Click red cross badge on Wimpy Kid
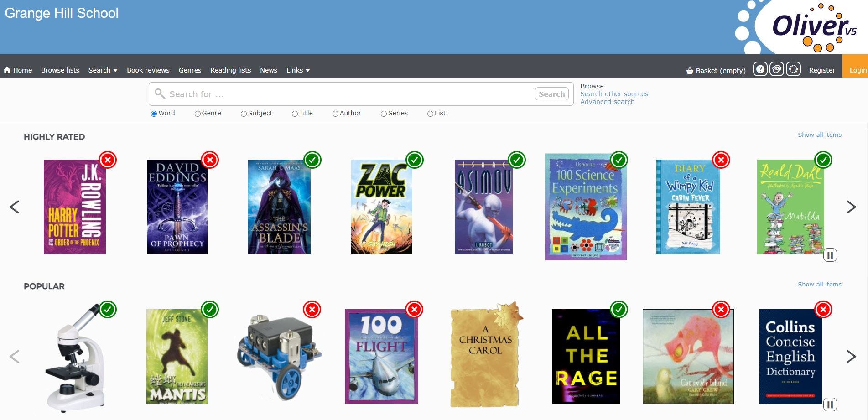The image size is (868, 420). click(x=721, y=160)
